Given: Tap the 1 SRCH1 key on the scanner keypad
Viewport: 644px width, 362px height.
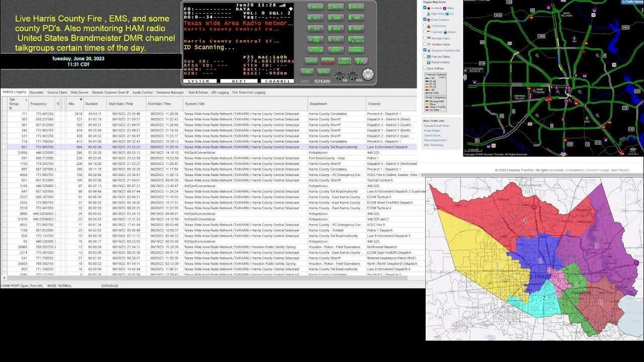Looking at the screenshot, I should (x=315, y=7).
